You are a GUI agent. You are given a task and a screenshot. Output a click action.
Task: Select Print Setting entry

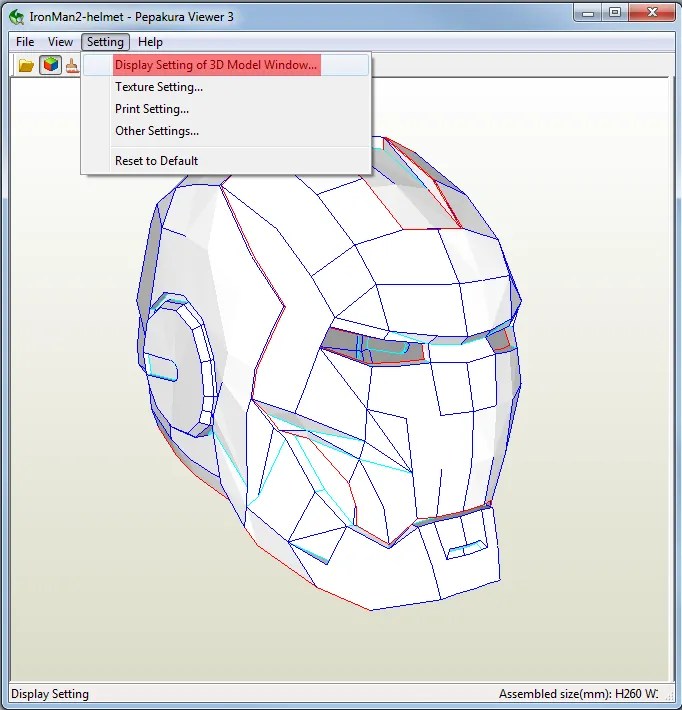tap(226, 109)
